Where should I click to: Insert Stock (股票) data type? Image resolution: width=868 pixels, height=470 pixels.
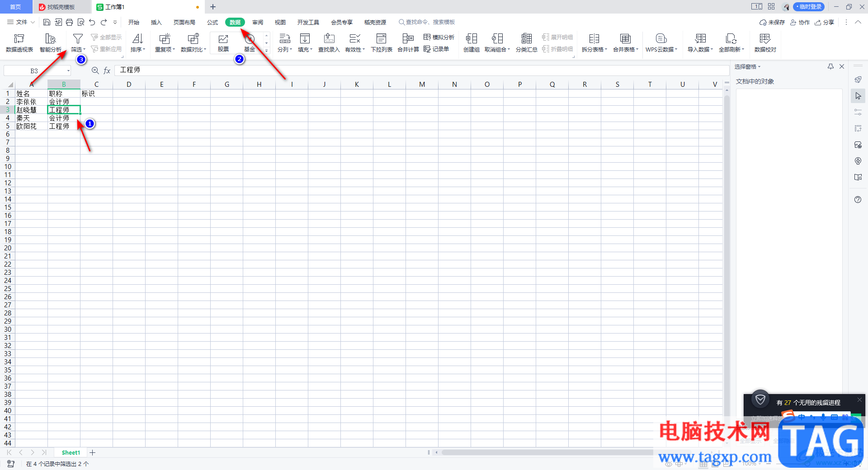[x=223, y=43]
